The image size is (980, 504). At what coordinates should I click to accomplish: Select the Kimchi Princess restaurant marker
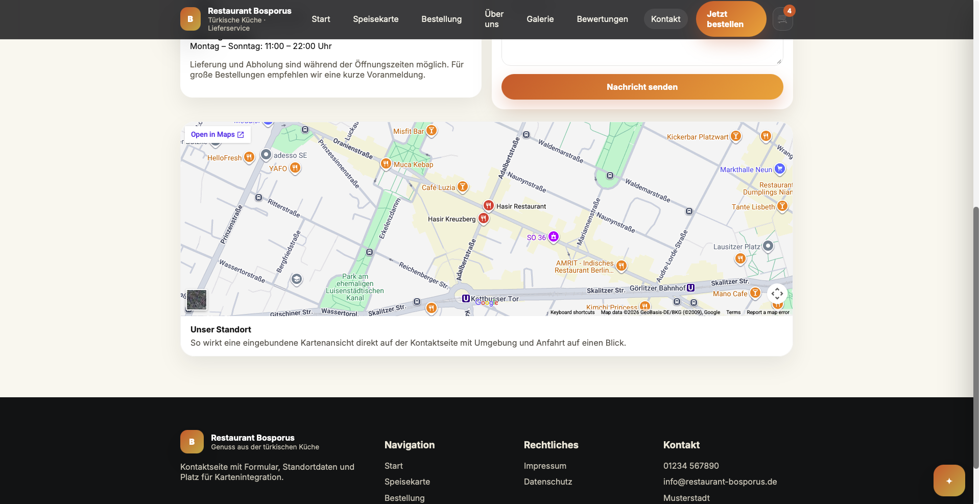tap(646, 306)
